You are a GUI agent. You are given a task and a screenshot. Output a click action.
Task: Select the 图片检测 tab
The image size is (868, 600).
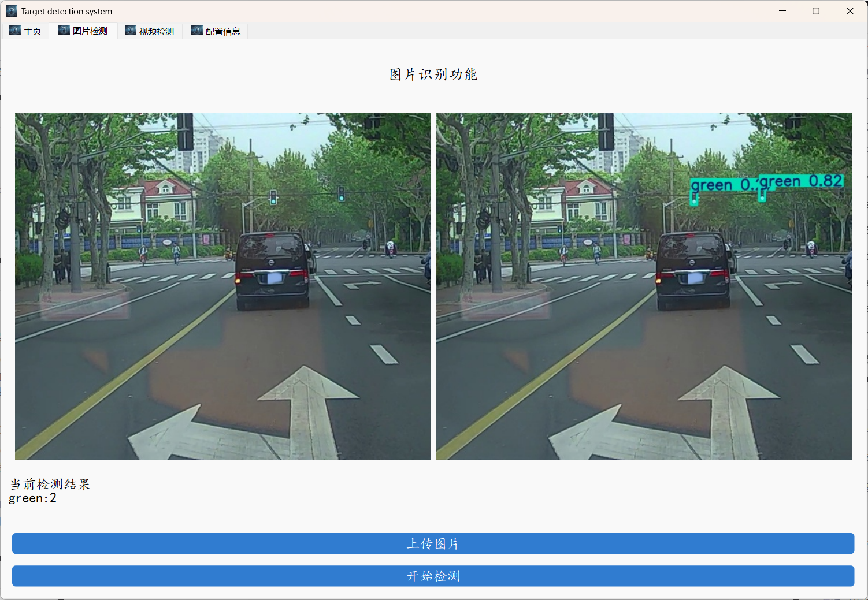click(x=83, y=31)
